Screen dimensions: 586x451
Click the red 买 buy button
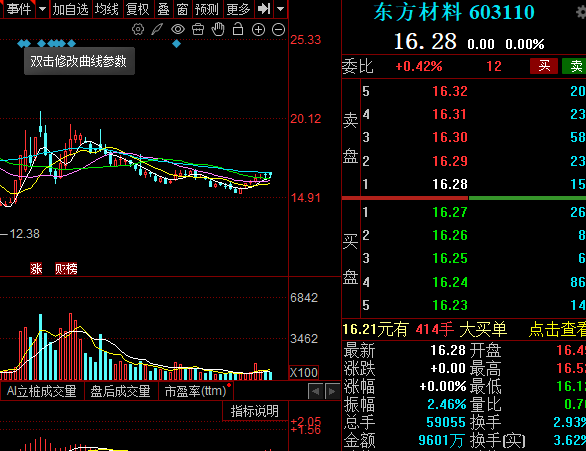point(544,66)
